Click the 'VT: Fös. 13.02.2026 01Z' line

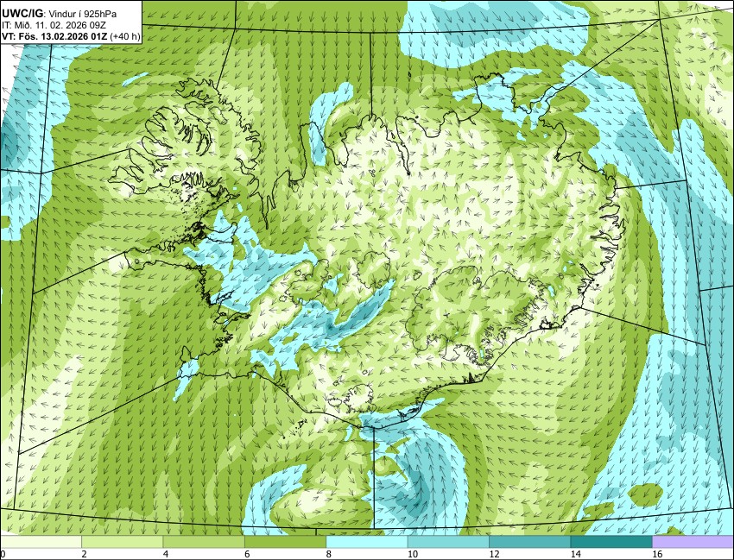(x=54, y=36)
